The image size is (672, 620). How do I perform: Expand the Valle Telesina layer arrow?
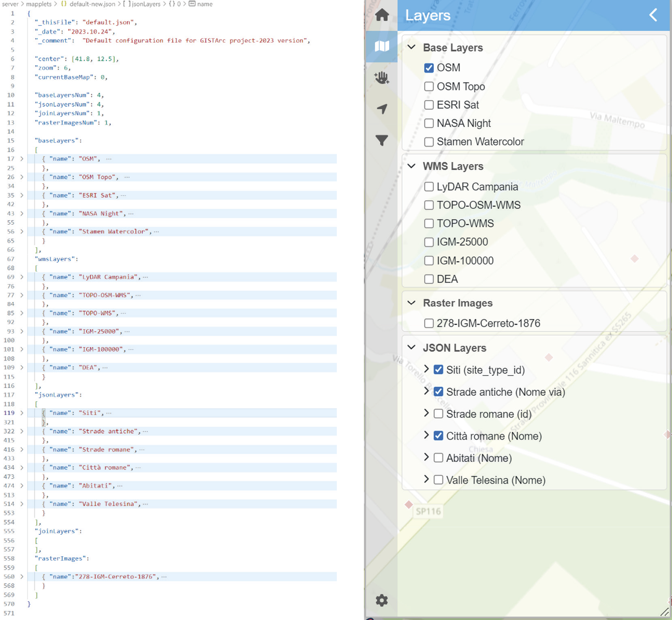click(426, 479)
